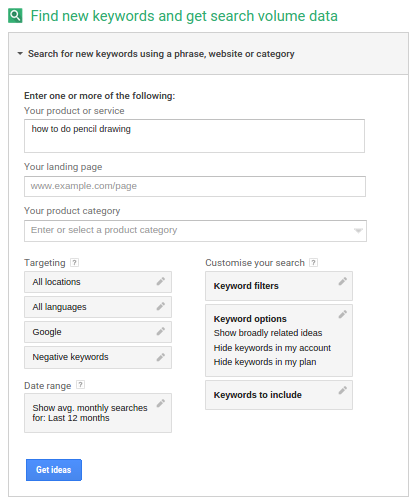Open the Targeting help question mark
This screenshot has height=499, width=417.
pos(75,263)
